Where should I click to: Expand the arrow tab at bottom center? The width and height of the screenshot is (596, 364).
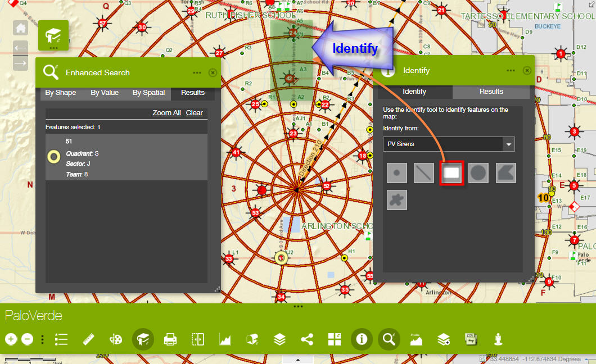(298, 360)
